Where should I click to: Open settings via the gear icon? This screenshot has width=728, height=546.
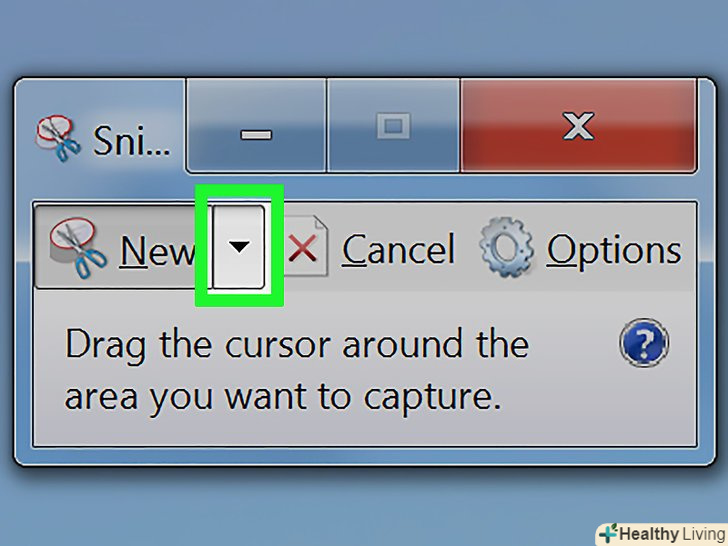[x=507, y=247]
